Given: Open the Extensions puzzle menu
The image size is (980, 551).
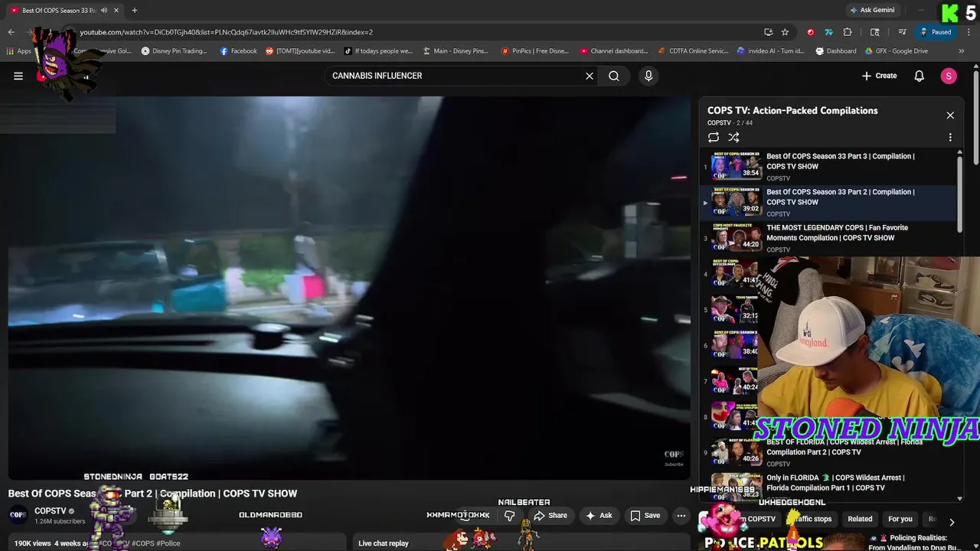Looking at the screenshot, I should tap(848, 32).
